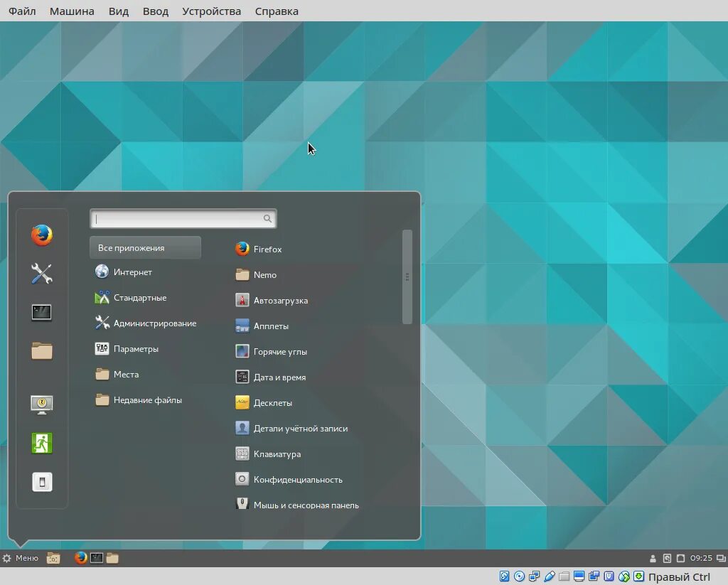
Task: Launch Firefox from the favorites sidebar
Action: click(42, 235)
